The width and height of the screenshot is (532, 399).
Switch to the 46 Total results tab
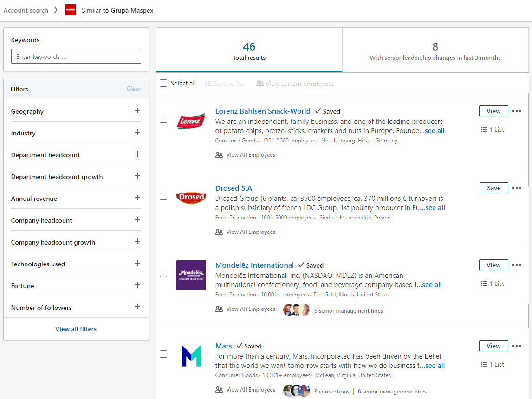click(x=249, y=50)
